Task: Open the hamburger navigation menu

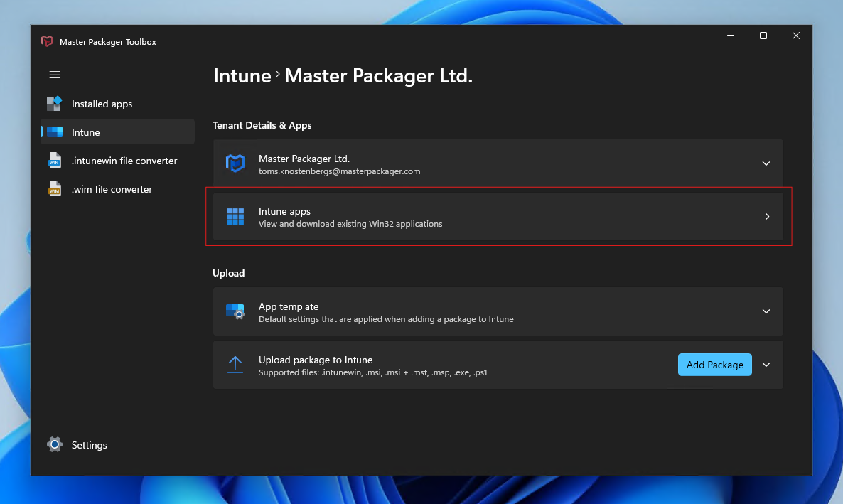Action: [55, 75]
